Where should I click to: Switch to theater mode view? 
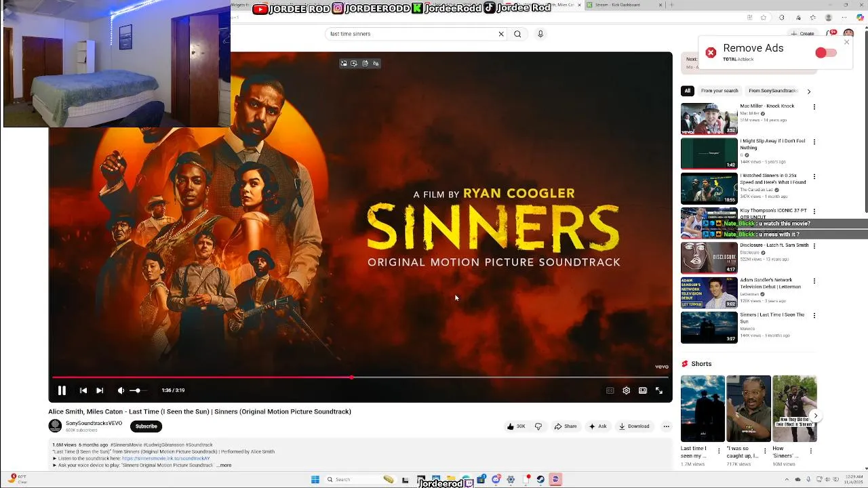point(642,390)
